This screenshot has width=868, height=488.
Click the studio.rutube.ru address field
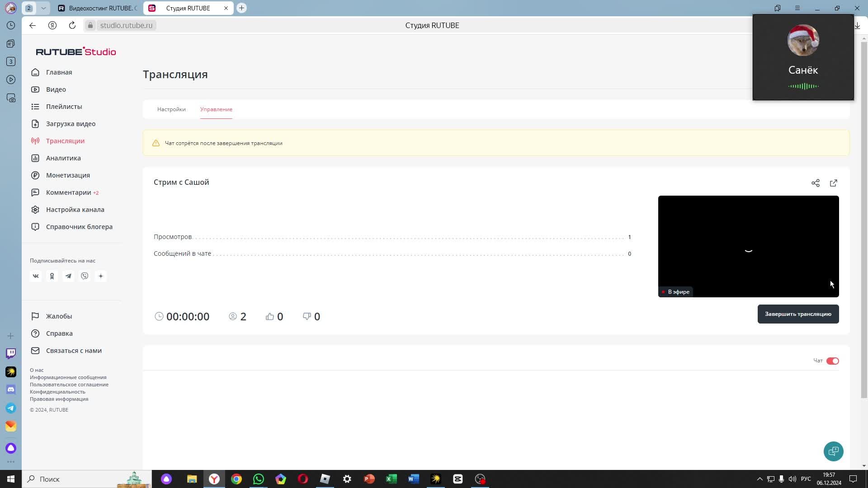point(126,25)
